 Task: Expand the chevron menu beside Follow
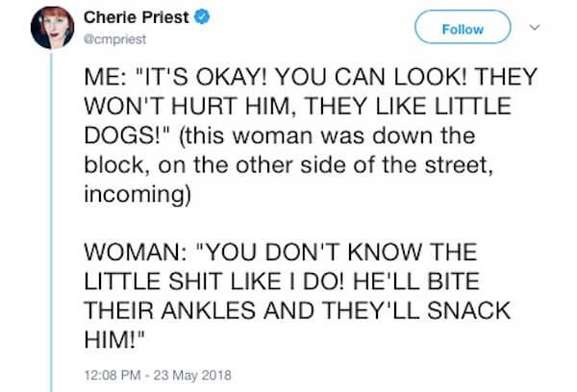(x=535, y=27)
